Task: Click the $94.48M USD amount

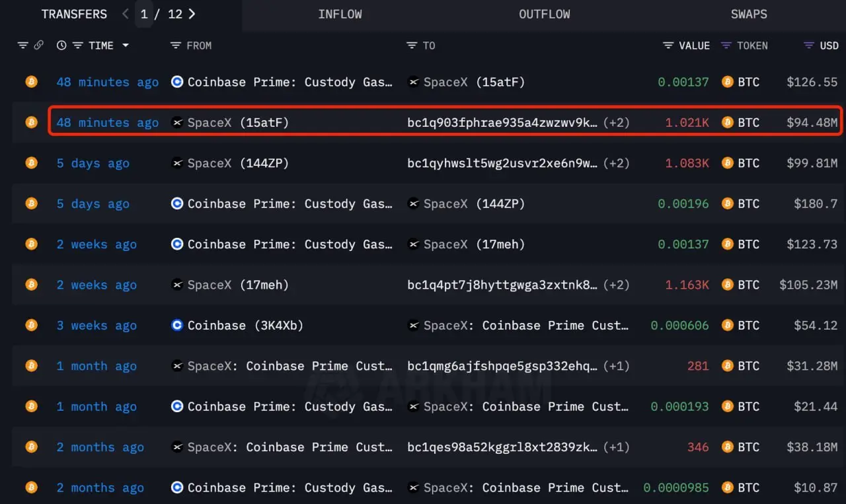Action: pos(812,123)
